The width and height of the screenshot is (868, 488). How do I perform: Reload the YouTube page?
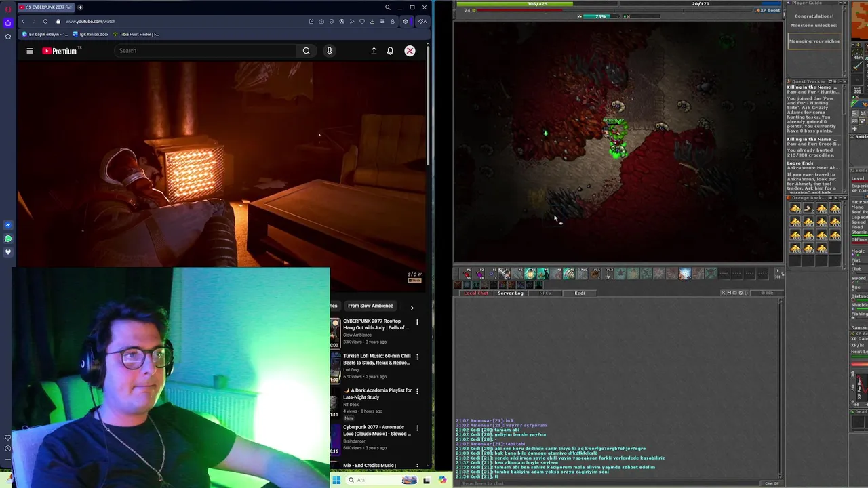click(x=45, y=21)
